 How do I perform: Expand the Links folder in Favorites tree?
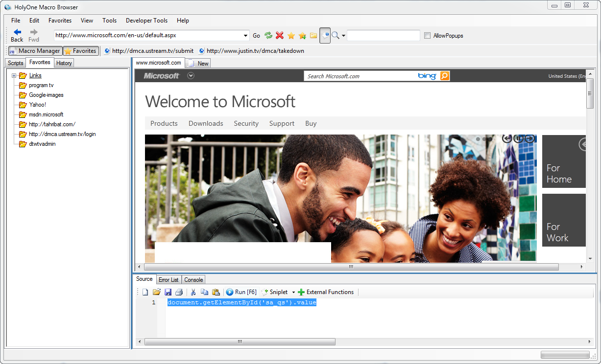point(14,75)
